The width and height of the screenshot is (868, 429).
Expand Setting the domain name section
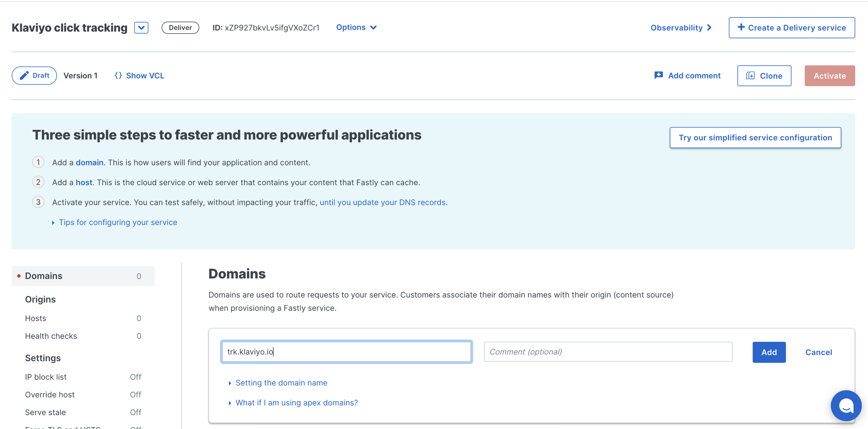point(281,383)
